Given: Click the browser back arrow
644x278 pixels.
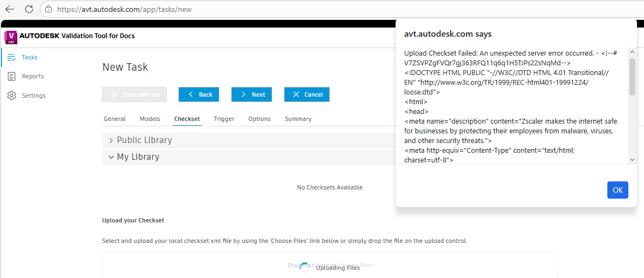Looking at the screenshot, I should [x=10, y=9].
